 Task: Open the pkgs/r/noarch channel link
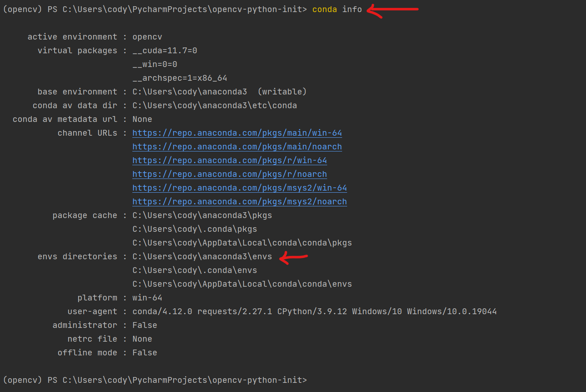tap(229, 174)
